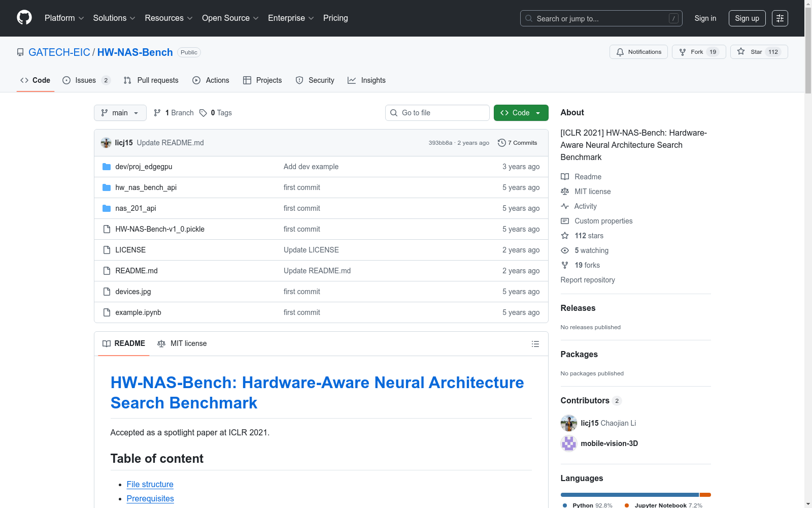The image size is (812, 508).
Task: Click the history clock icon beside 7 Commits
Action: (x=502, y=143)
